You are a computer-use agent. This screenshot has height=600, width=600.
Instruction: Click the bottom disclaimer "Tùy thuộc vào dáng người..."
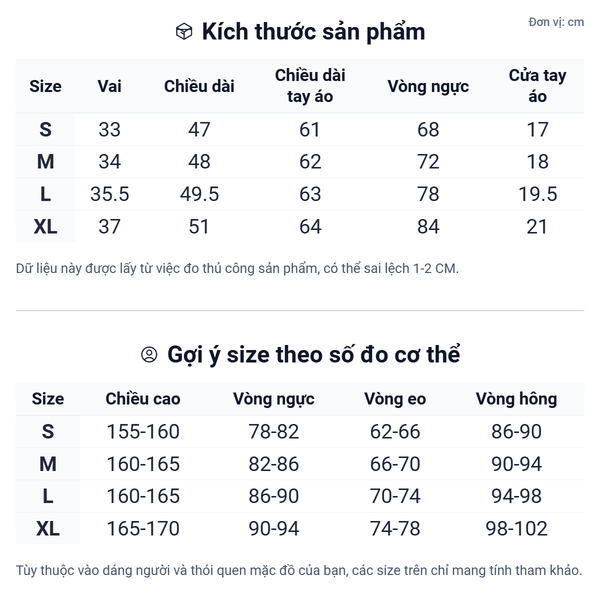tap(299, 570)
